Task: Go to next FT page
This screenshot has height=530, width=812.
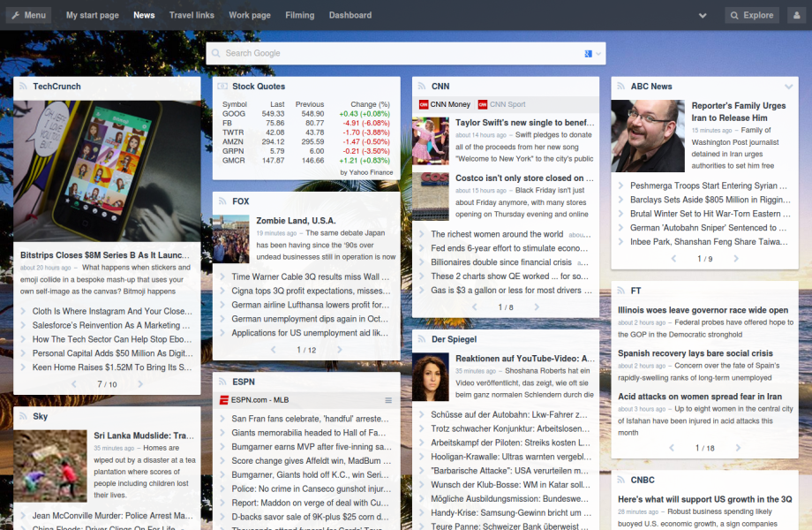Action: (738, 448)
